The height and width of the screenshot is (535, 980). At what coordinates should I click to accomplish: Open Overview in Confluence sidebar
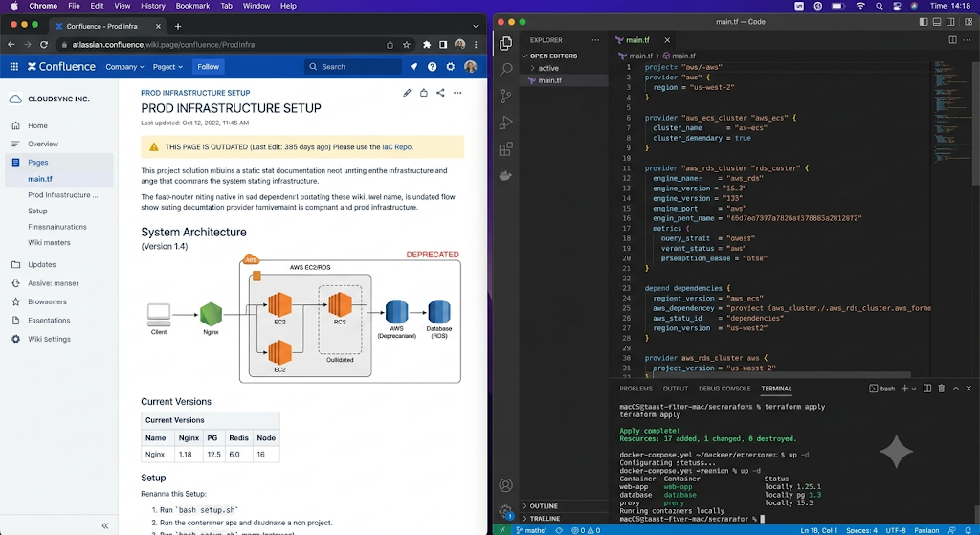[42, 144]
